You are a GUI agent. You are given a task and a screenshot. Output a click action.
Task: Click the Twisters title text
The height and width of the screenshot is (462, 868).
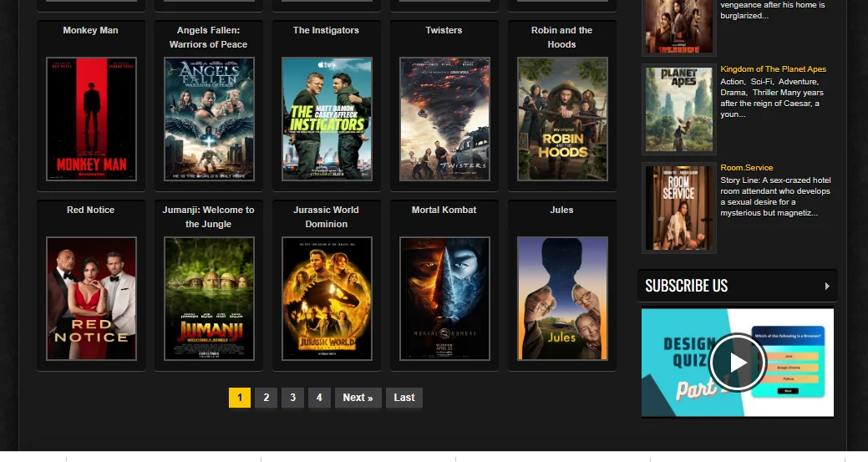click(444, 30)
